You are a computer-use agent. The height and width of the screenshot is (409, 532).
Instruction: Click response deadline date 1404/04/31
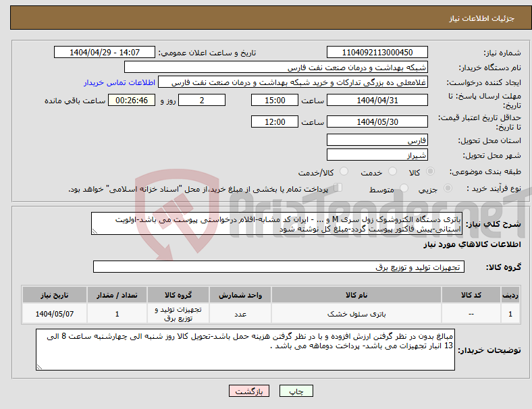pyautogui.click(x=377, y=101)
